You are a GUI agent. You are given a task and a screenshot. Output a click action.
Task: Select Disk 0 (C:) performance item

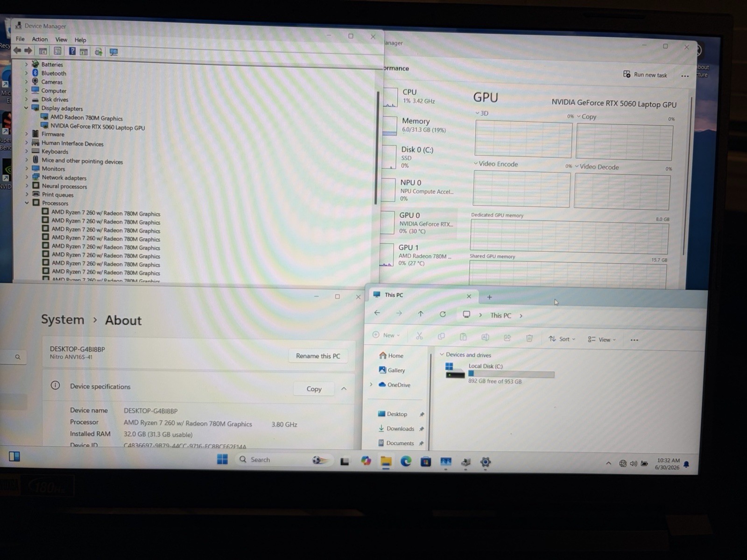click(419, 157)
